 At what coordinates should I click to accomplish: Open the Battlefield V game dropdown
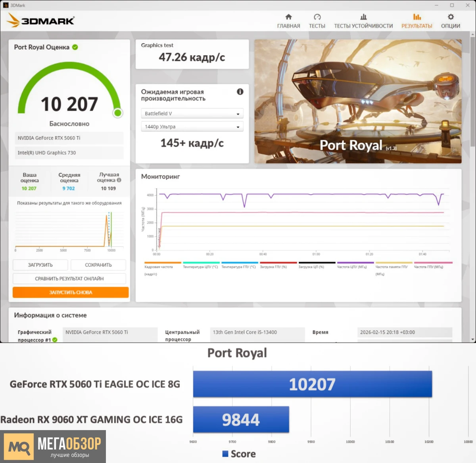[x=192, y=113]
